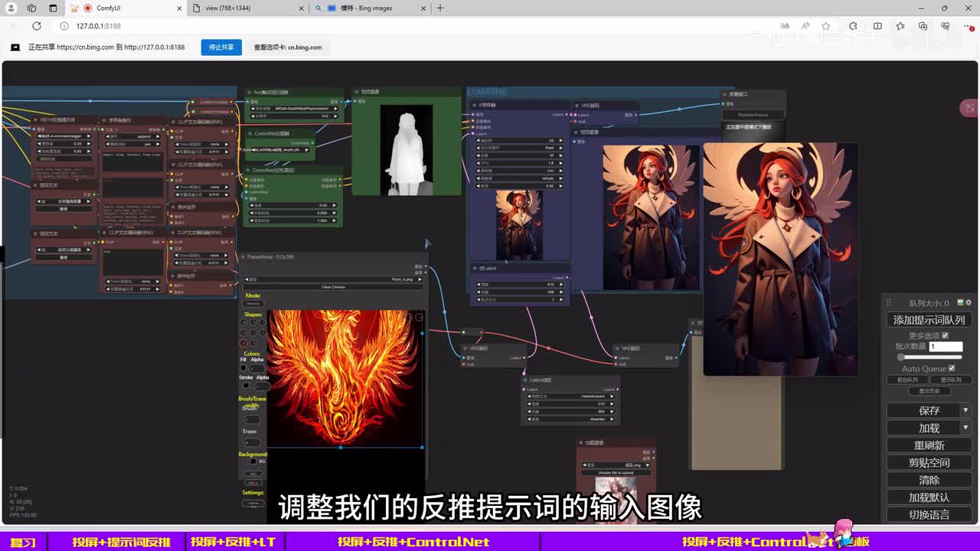Toggle the Auto Queue checkbox
Viewport: 980px width, 551px height.
[952, 368]
